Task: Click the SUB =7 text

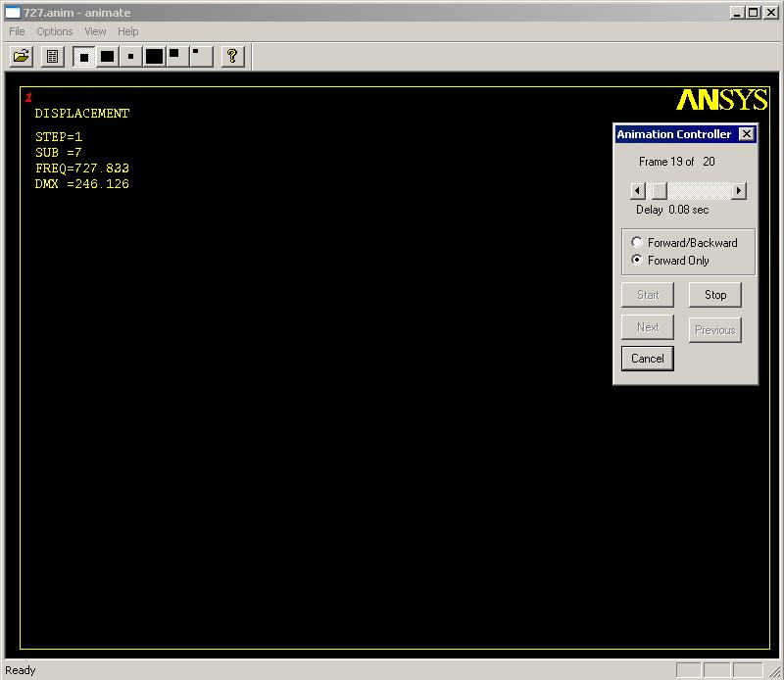Action: tap(59, 153)
